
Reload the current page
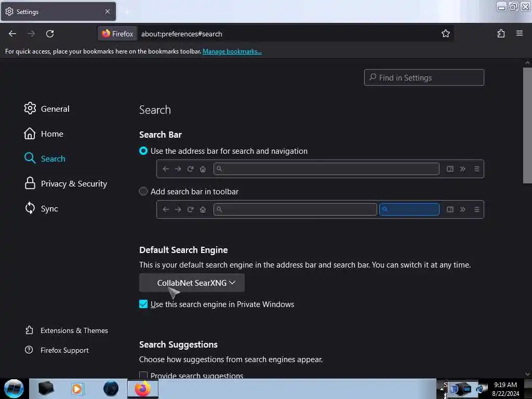[x=50, y=34]
